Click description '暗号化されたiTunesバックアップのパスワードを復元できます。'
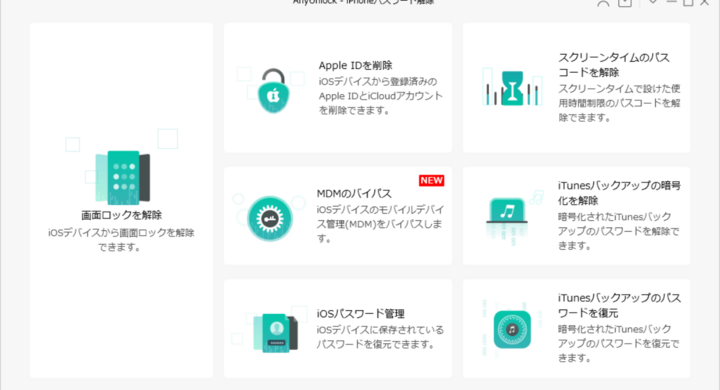Screen dimensions: 720x390 619,343
